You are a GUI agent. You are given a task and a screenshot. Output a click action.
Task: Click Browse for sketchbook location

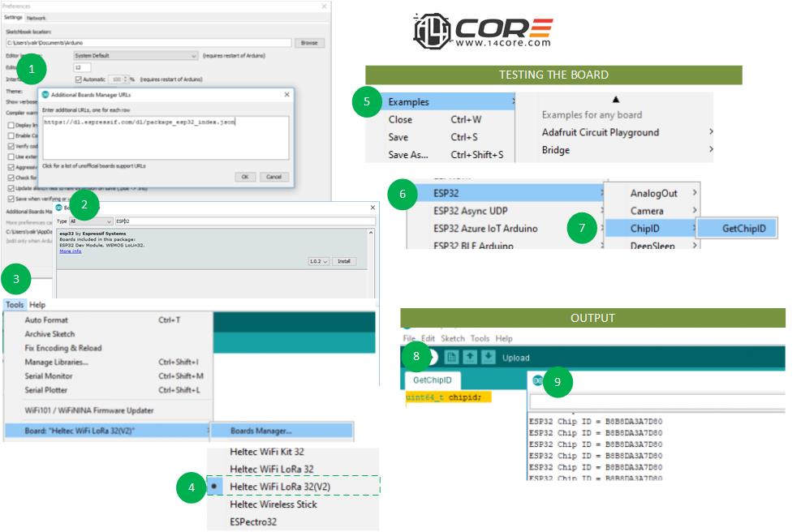click(x=309, y=43)
